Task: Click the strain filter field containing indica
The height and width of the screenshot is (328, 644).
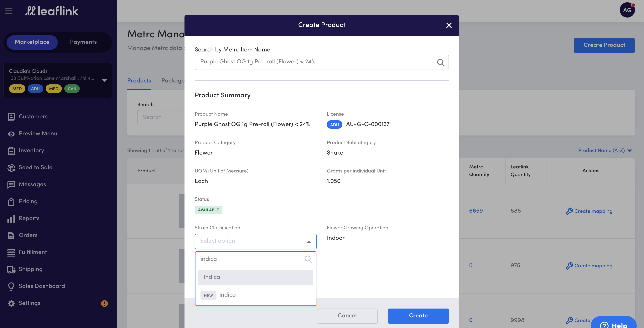Action: pyautogui.click(x=256, y=259)
